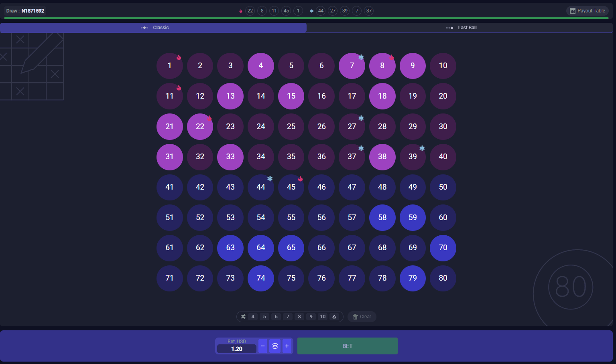Clear all selected numbers
Screen dimensions: 616x364
(362, 317)
